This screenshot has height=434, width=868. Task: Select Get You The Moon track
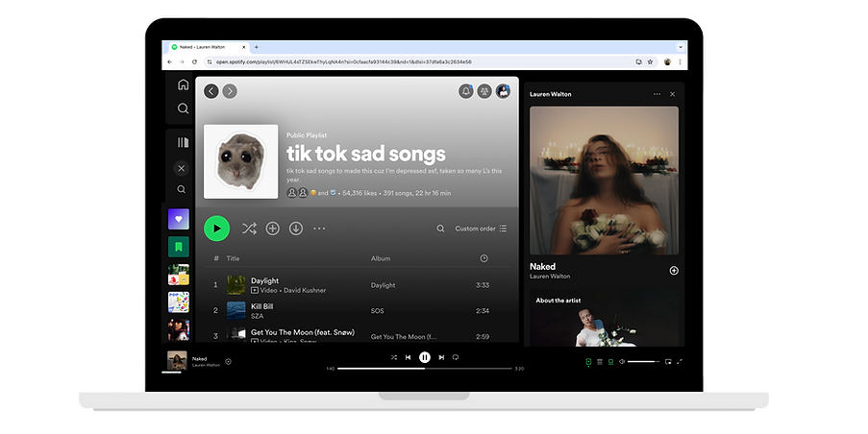[302, 332]
